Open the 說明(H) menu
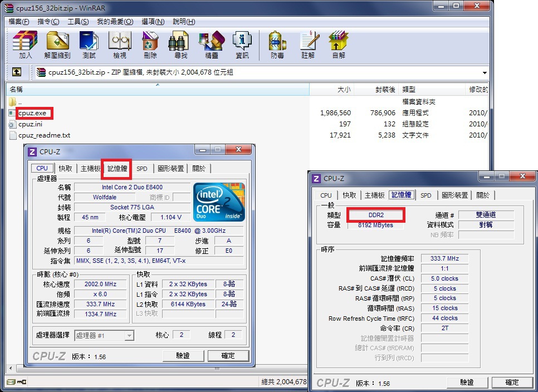 [x=184, y=22]
